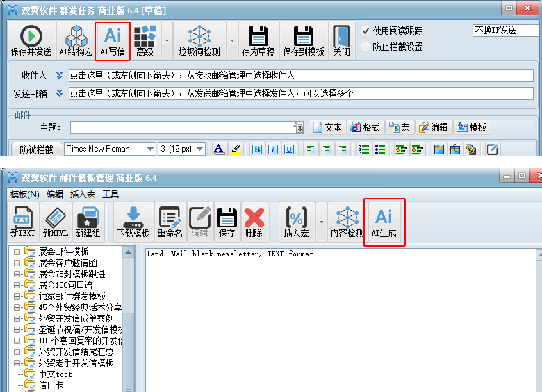Expand the 展会邮件模板 tree folder
The height and width of the screenshot is (392, 542).
17,252
